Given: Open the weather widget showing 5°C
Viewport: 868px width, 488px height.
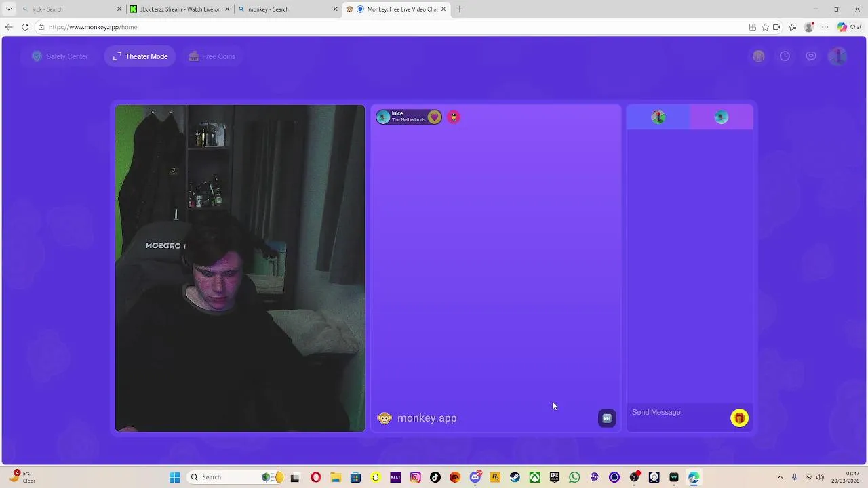Looking at the screenshot, I should 22,477.
